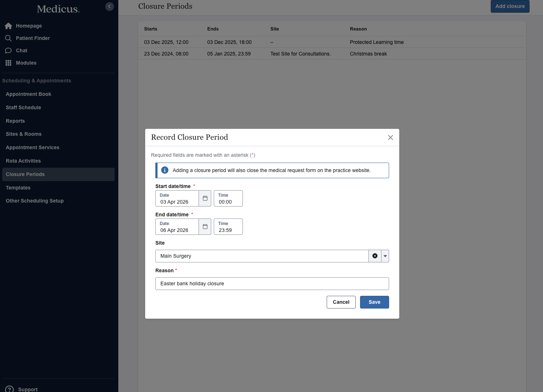Screen dimensions: 543x392
Task: Save the closure period
Action: click(x=374, y=302)
